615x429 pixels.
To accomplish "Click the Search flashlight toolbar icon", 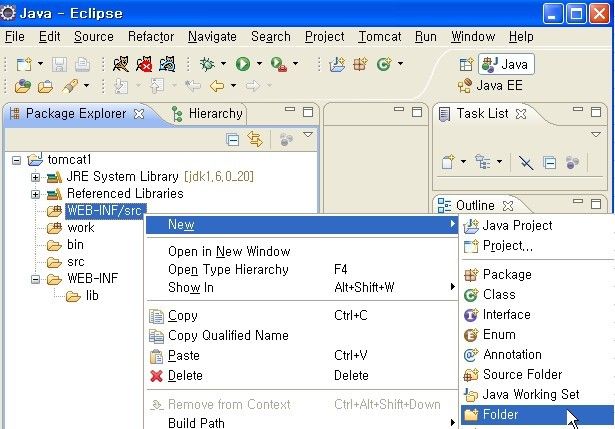I will (71, 86).
